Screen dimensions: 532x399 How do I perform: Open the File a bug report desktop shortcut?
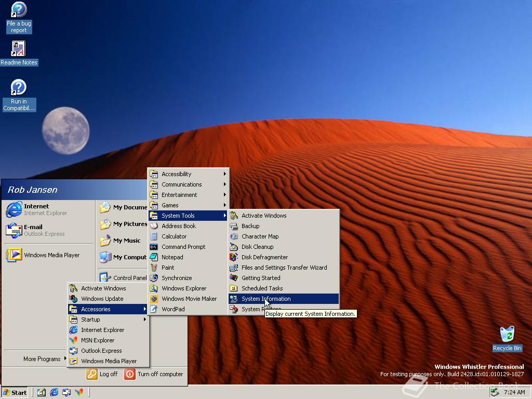coord(19,17)
